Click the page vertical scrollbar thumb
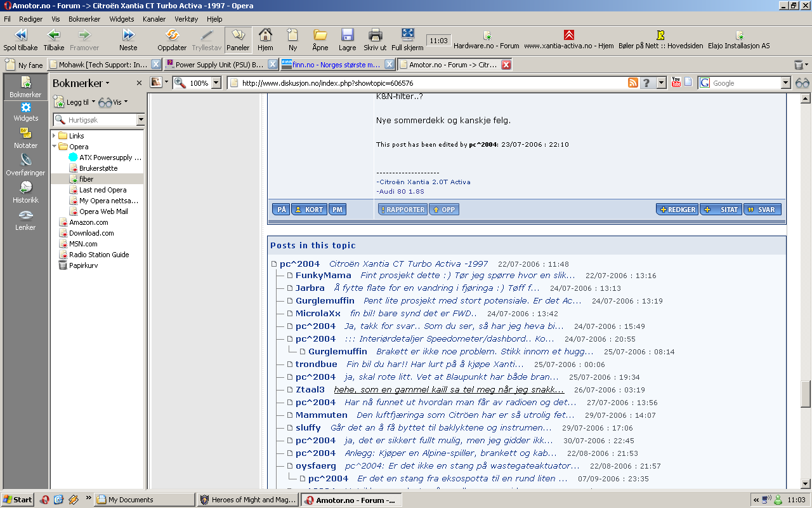The height and width of the screenshot is (508, 812). [x=806, y=394]
